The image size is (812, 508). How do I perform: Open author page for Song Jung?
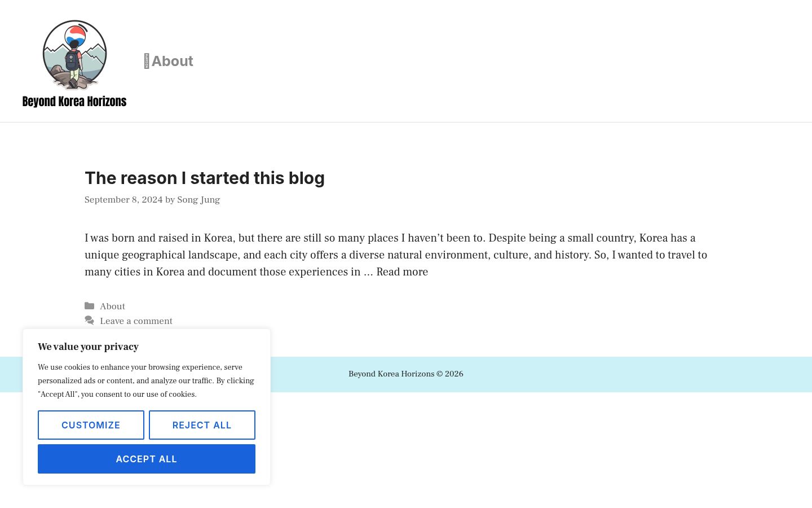[198, 200]
